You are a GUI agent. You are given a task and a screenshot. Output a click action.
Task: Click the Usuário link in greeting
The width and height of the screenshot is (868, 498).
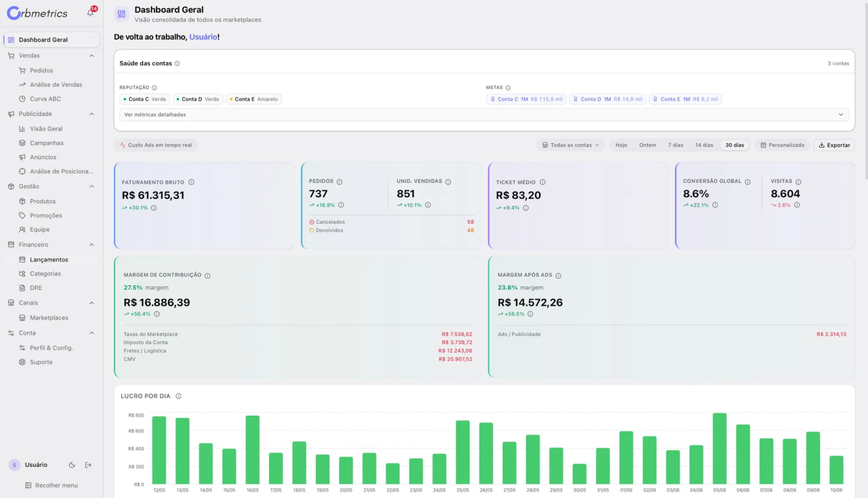(x=203, y=37)
